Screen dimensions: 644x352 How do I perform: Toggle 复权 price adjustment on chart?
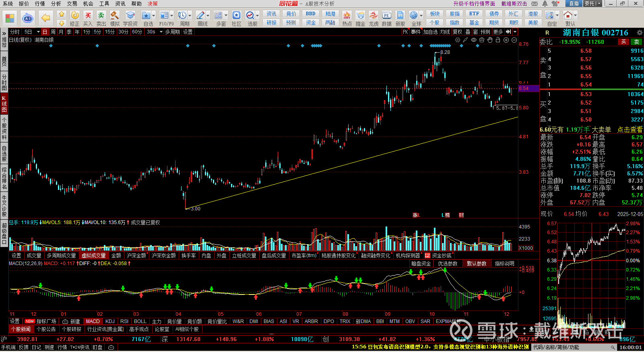coord(457,32)
